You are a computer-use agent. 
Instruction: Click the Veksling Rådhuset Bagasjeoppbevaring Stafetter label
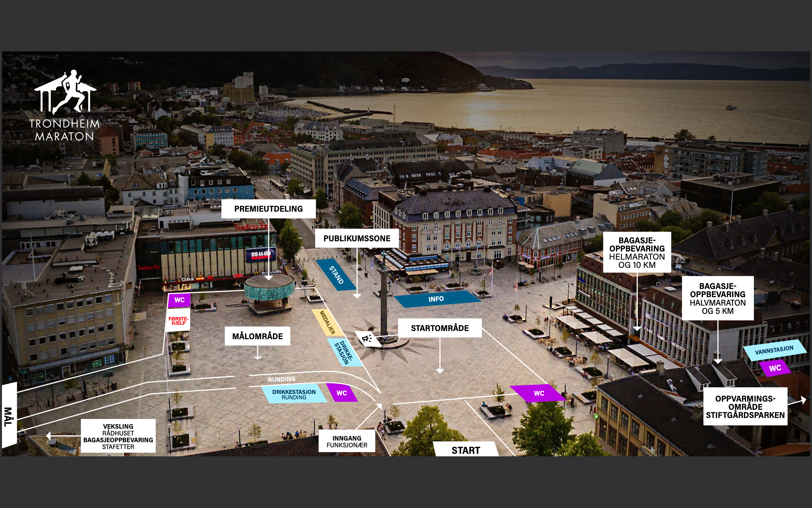coord(118,436)
